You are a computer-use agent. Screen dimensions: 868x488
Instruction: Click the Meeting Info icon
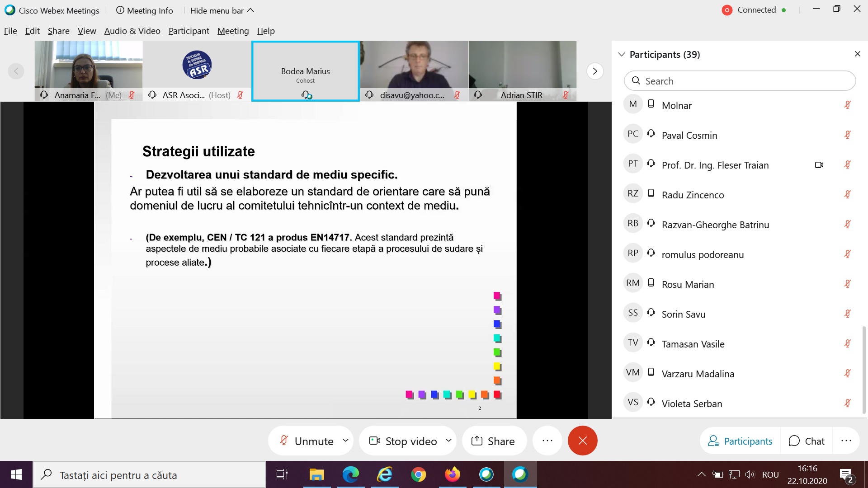120,10
